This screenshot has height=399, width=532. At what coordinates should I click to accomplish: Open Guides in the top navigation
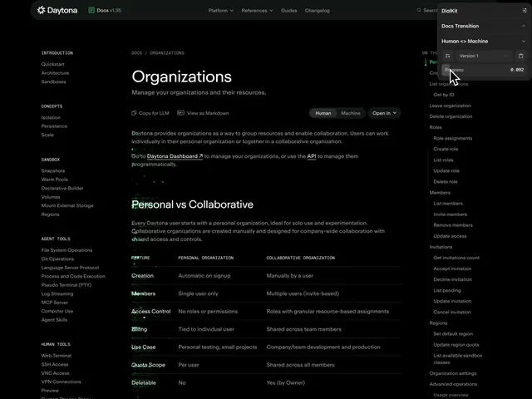(x=288, y=11)
